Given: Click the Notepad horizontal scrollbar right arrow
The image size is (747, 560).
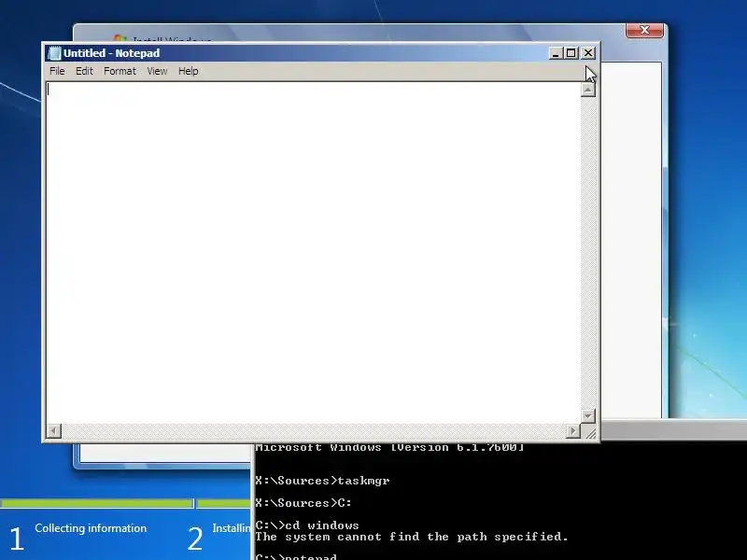Looking at the screenshot, I should click(573, 431).
